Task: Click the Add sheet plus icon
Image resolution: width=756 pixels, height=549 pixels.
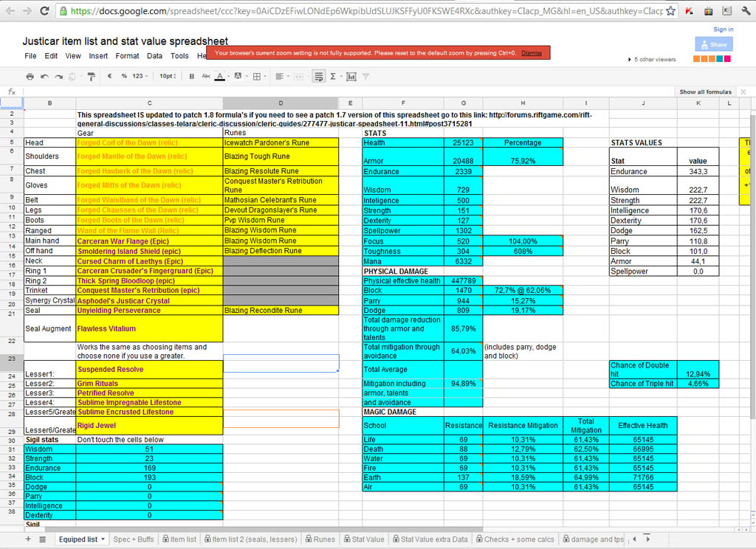Action: (28, 539)
